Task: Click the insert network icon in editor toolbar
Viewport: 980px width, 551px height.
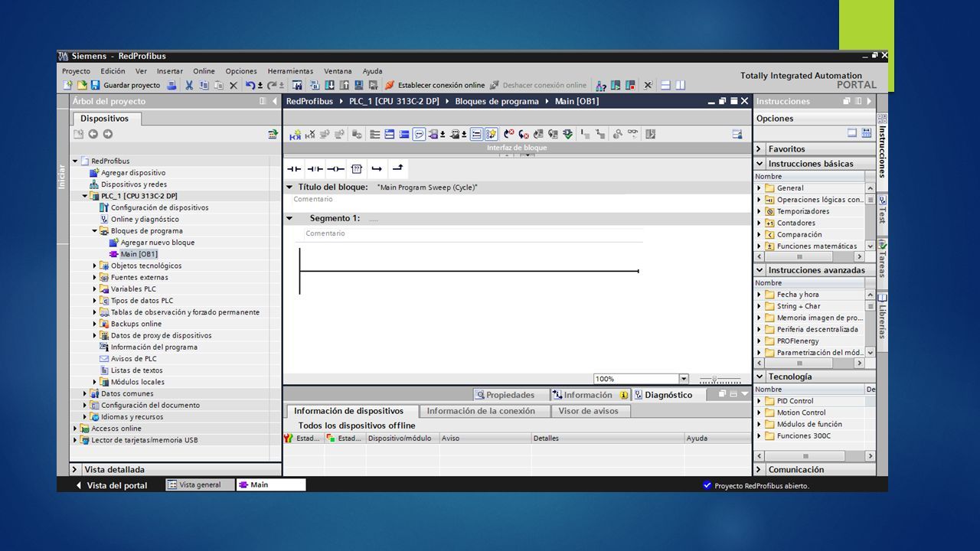Action: (296, 134)
